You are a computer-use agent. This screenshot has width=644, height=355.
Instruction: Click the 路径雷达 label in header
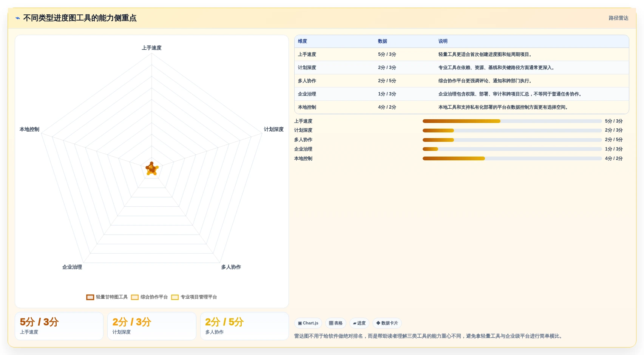(x=619, y=18)
